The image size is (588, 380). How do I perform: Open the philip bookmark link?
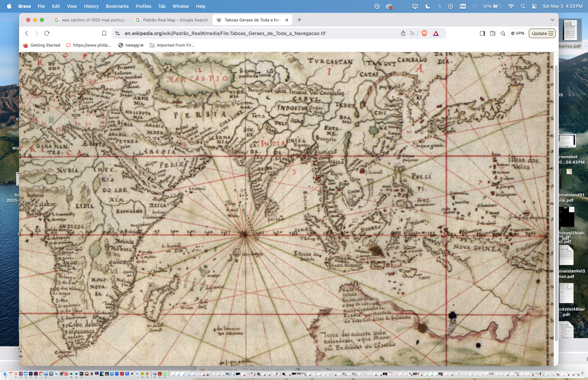point(89,45)
